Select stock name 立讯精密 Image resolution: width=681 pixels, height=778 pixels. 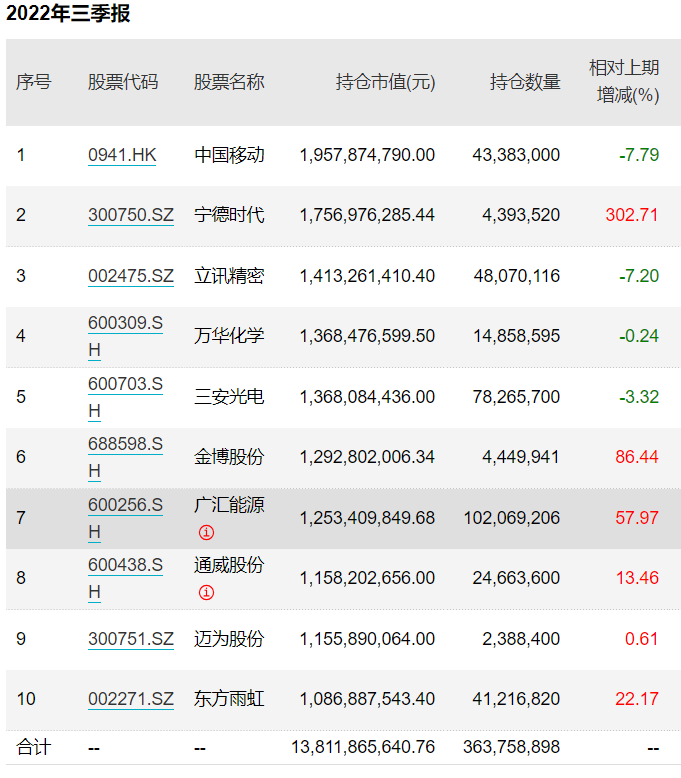[229, 276]
